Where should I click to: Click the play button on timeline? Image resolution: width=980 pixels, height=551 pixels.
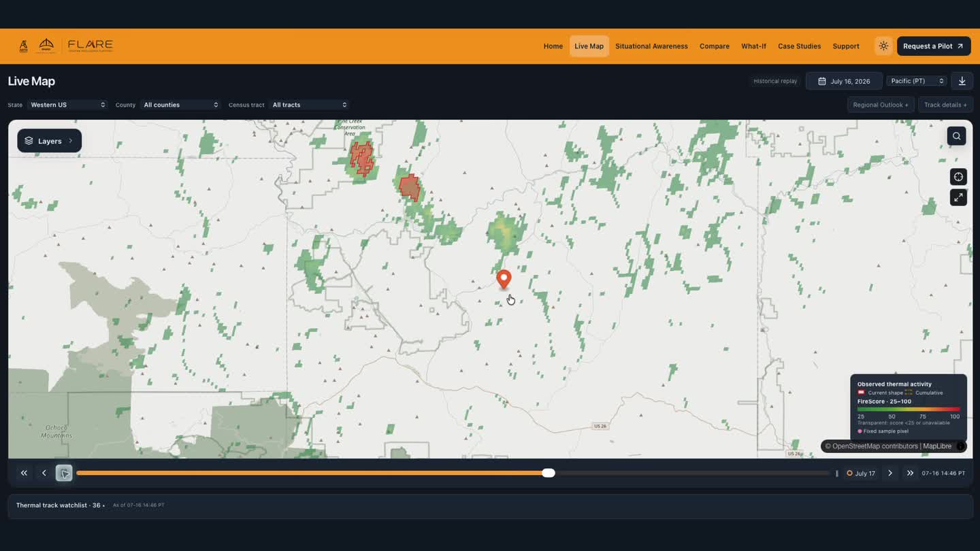[x=64, y=473]
